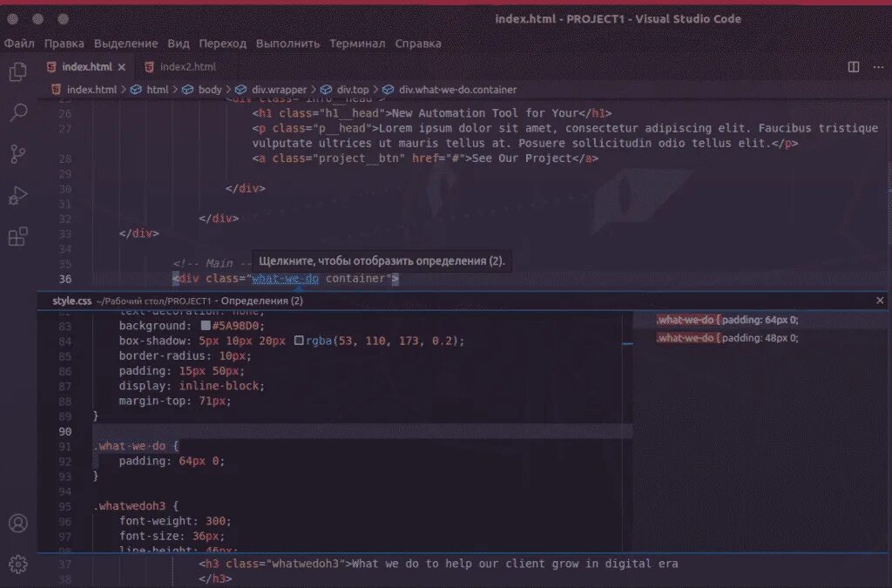The width and height of the screenshot is (892, 588).
Task: Open the Source Control view
Action: 17,153
